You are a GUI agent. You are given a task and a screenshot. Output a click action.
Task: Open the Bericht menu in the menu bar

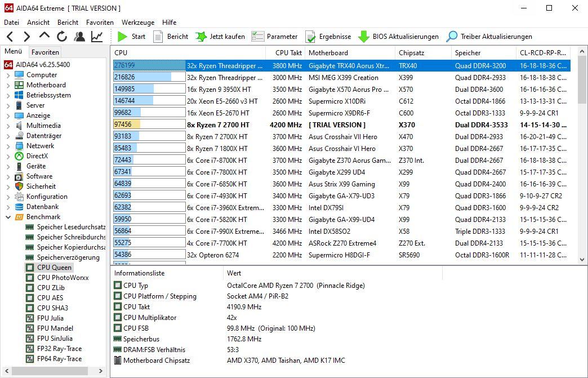point(68,23)
